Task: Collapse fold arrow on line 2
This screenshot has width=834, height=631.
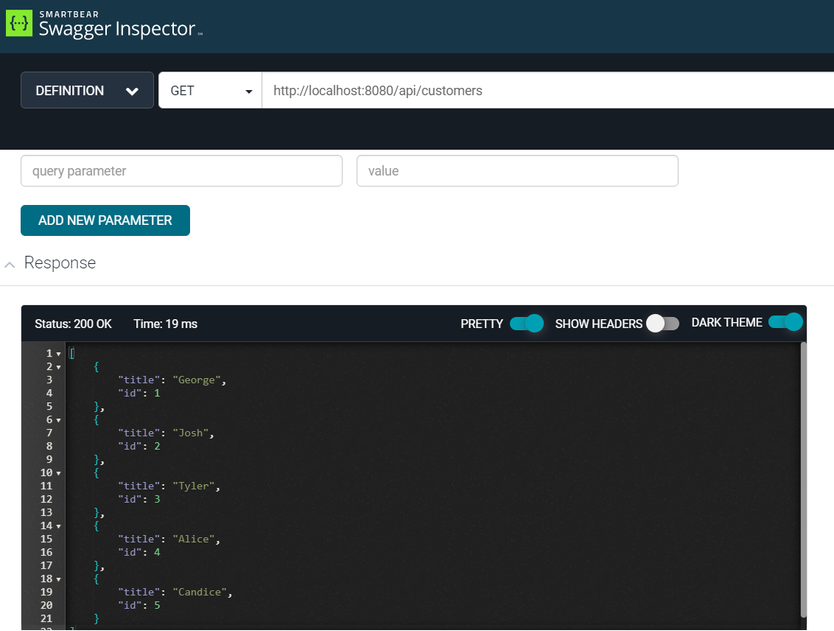Action: click(x=58, y=368)
